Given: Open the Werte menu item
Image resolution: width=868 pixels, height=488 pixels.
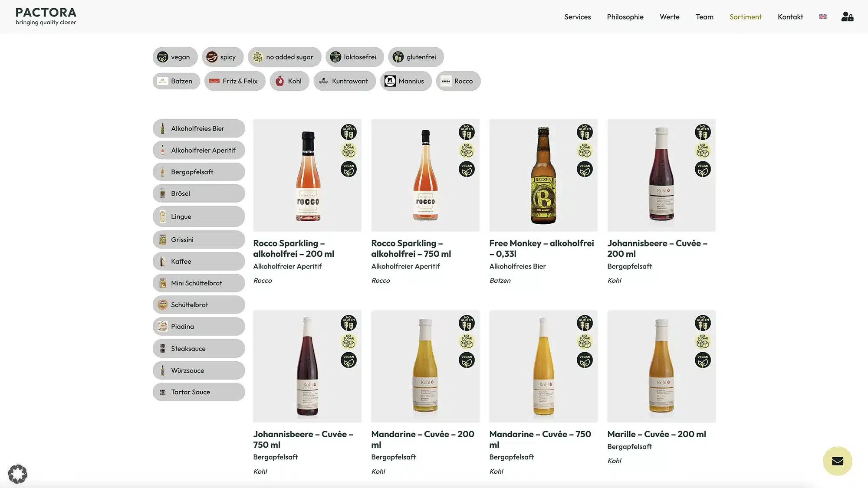Looking at the screenshot, I should tap(669, 16).
